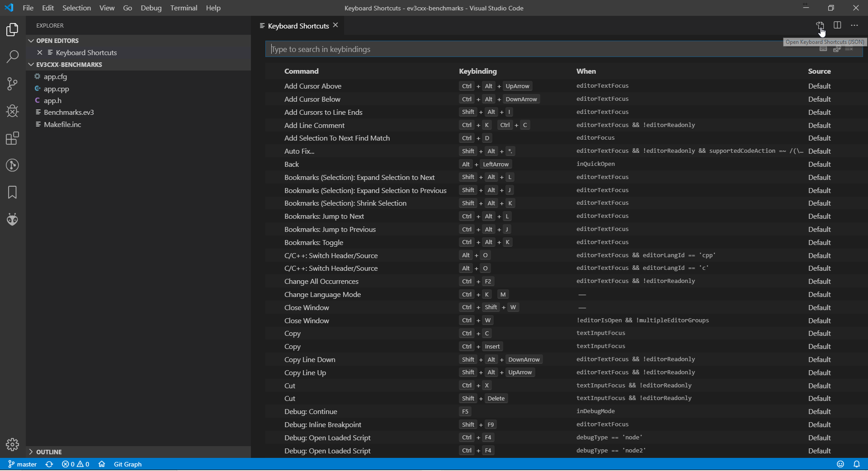Click the PlatformIO Home icon in status bar

tap(102, 464)
